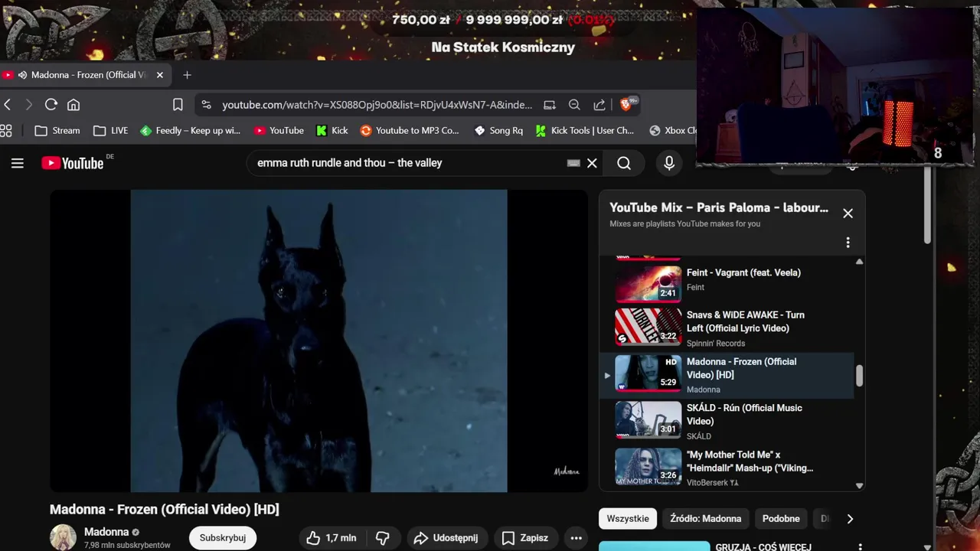Close the Madonna - Frozen tab
Image resolution: width=980 pixels, height=551 pixels.
pyautogui.click(x=160, y=75)
